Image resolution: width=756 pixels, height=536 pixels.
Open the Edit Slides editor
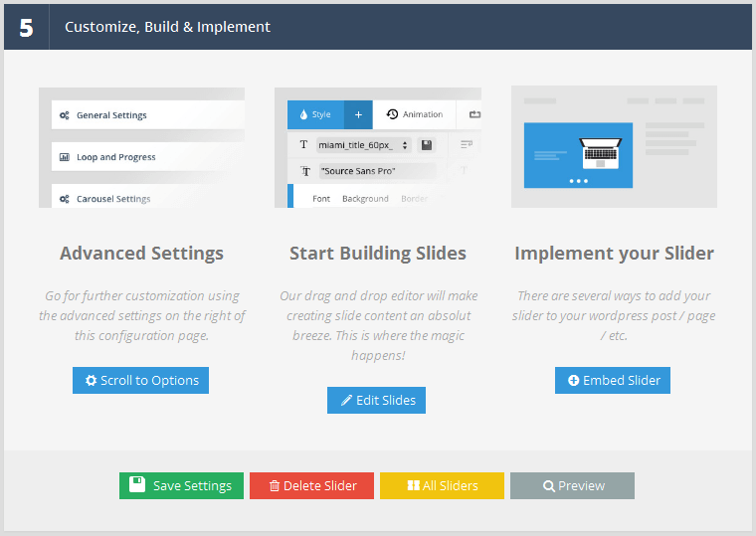click(376, 400)
